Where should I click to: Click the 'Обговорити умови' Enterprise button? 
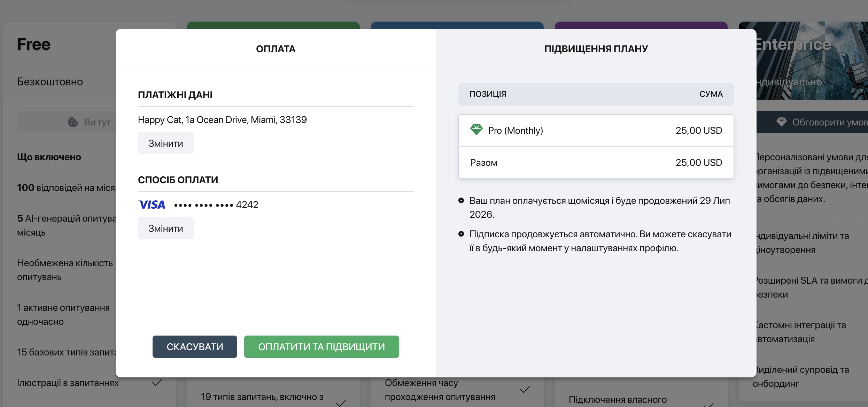[x=812, y=122]
